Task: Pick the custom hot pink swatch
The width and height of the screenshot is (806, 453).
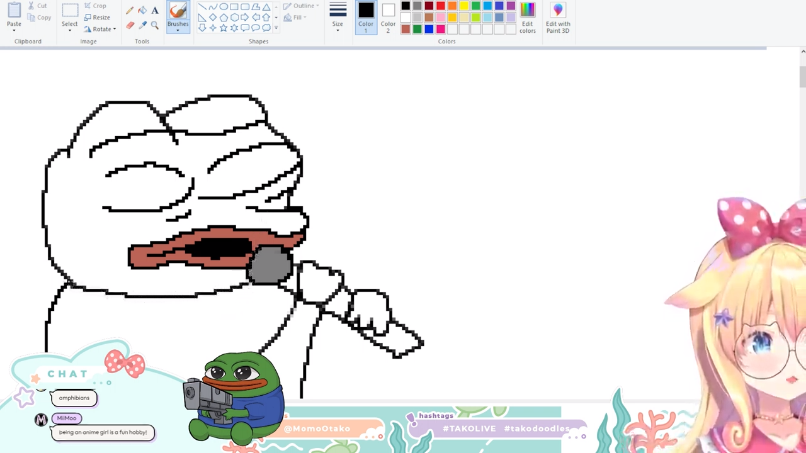Action: tap(441, 29)
